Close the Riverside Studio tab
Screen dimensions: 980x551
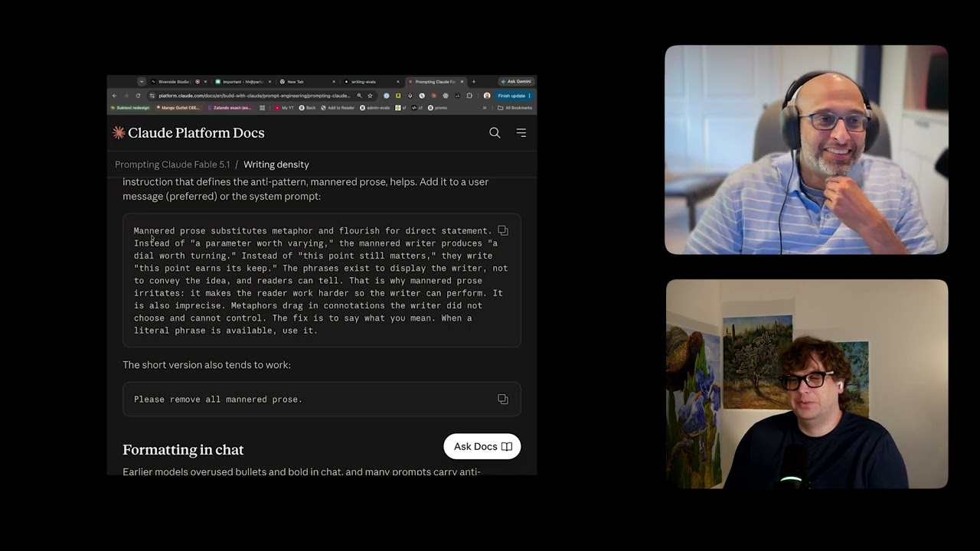(205, 82)
